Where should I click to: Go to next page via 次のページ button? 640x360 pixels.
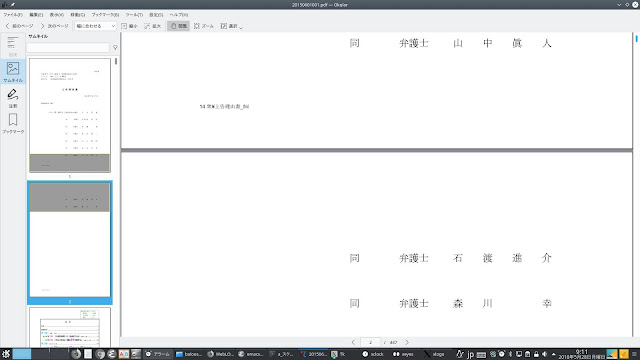54,26
